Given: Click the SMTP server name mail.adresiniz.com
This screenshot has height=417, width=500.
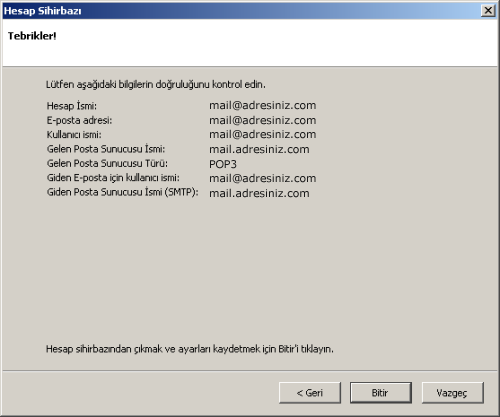Looking at the screenshot, I should pyautogui.click(x=259, y=193).
